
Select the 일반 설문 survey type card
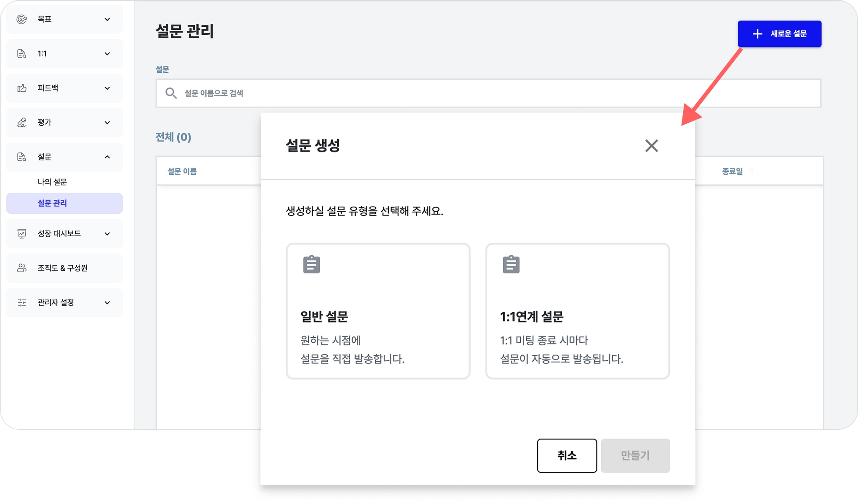(x=378, y=311)
